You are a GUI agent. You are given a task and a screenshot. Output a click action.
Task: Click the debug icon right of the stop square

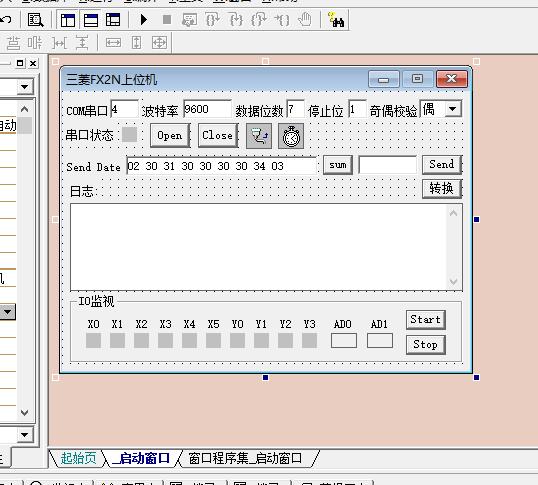[x=189, y=20]
